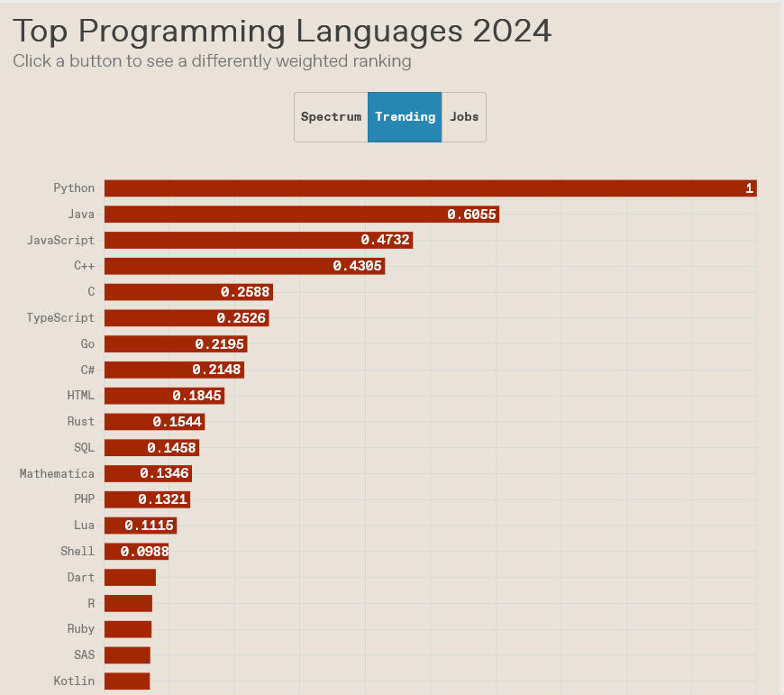Screen dimensions: 784x695
Task: Click the Go bar showing 0.2195
Action: click(x=176, y=344)
